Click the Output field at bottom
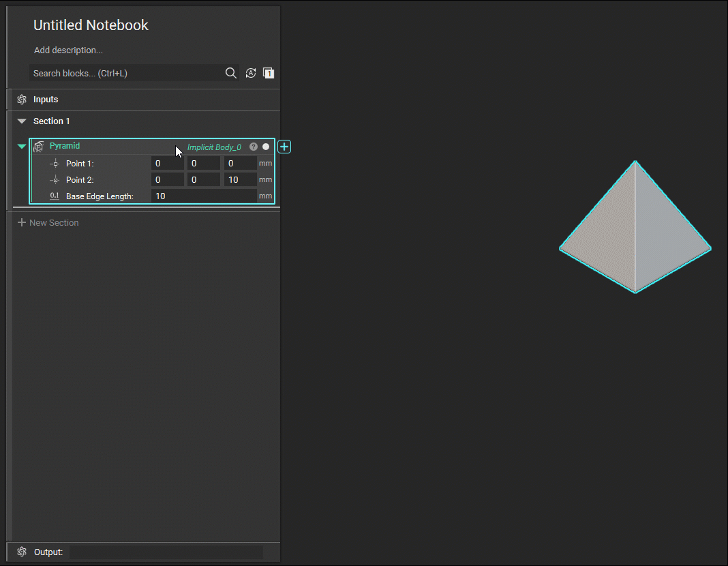The width and height of the screenshot is (728, 566). click(x=166, y=552)
